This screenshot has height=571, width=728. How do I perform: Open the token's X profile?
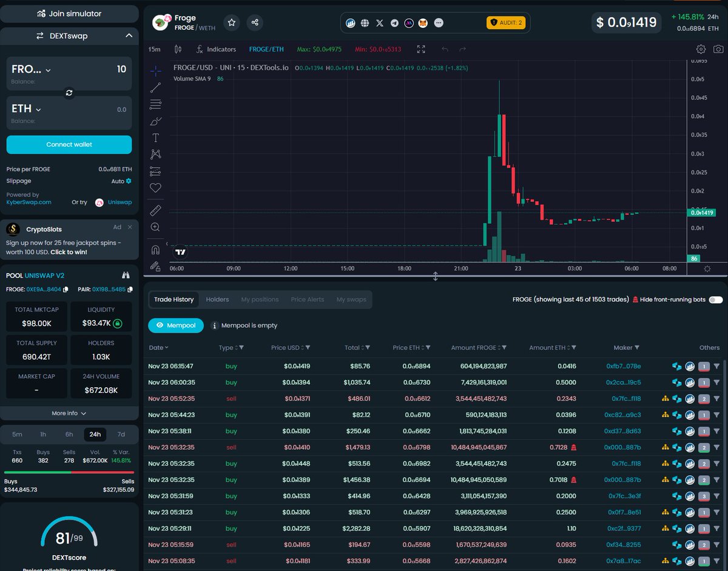(380, 23)
